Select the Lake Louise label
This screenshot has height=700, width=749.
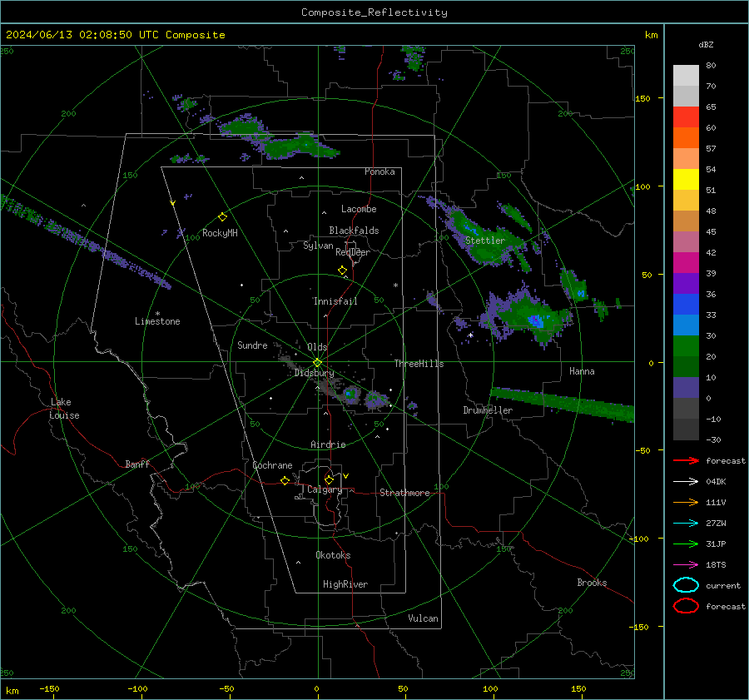[64, 409]
